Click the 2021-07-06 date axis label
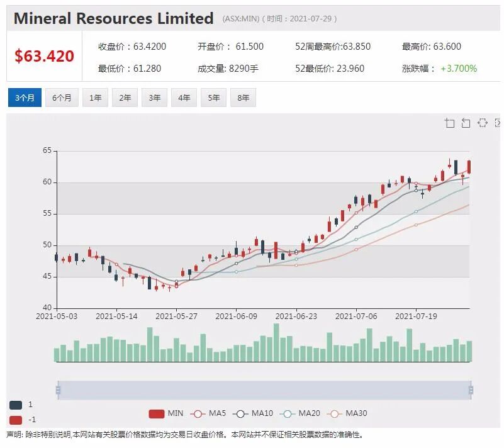This screenshot has height=448, width=504. 356,316
